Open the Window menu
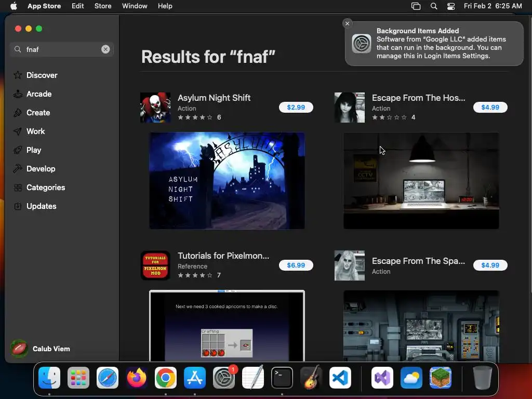The width and height of the screenshot is (532, 399). tap(135, 6)
